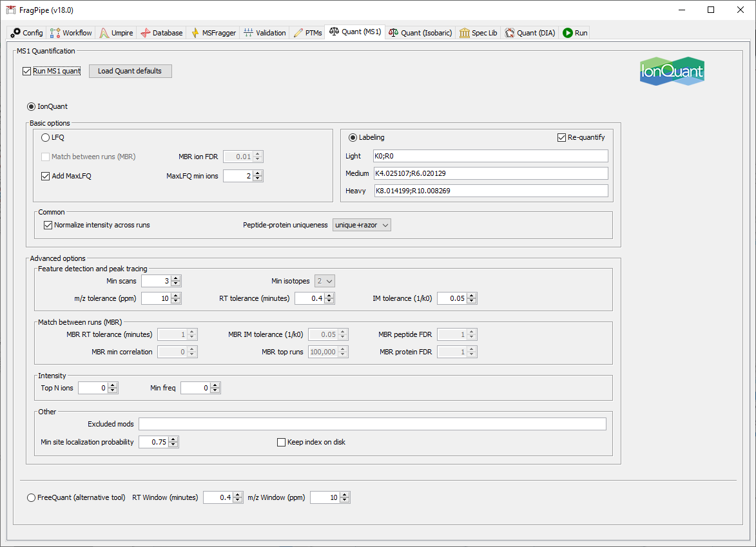Click the Spec Lib building icon
The width and height of the screenshot is (756, 547).
[464, 33]
